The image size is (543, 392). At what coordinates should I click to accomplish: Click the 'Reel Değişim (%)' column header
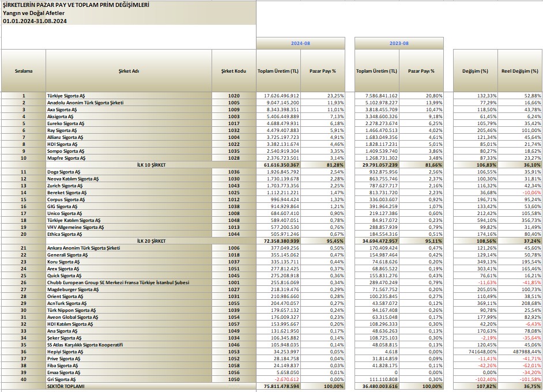(x=520, y=71)
